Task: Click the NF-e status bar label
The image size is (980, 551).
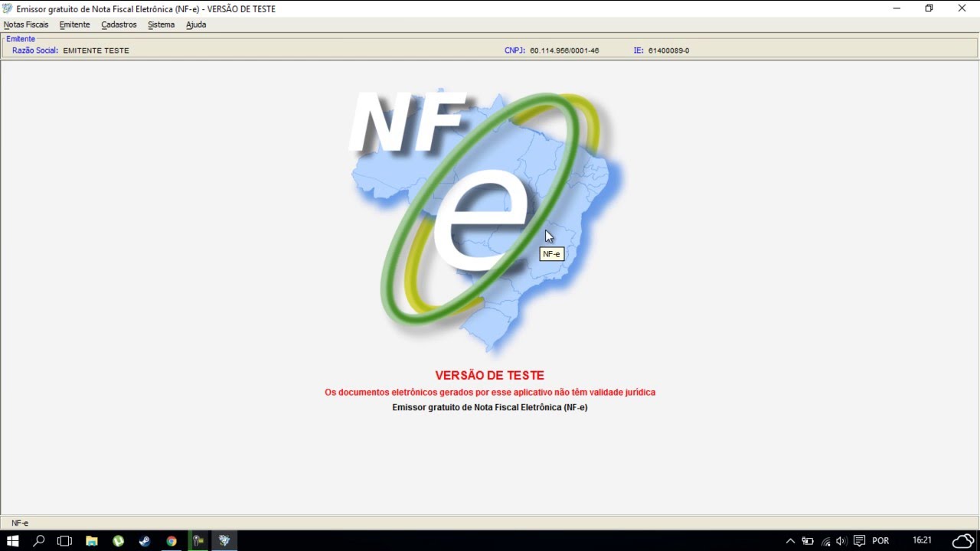Action: 20,523
